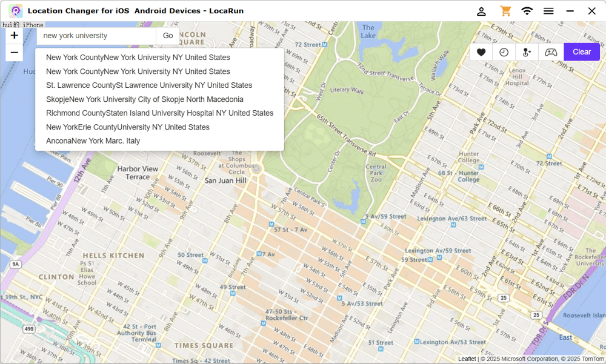Click the 57 St - 7 Av subway marker
The height and width of the screenshot is (364, 606).
coord(271,225)
